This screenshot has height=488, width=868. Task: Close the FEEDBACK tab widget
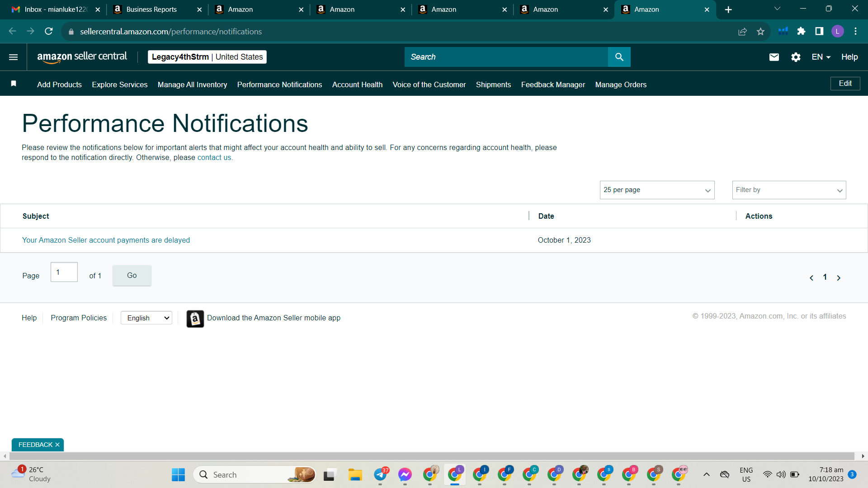click(x=57, y=445)
